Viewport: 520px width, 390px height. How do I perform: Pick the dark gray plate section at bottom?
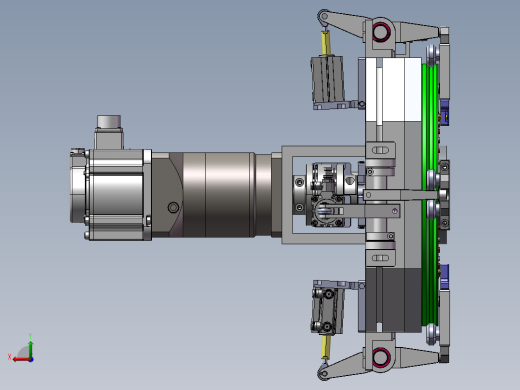pyautogui.click(x=393, y=300)
